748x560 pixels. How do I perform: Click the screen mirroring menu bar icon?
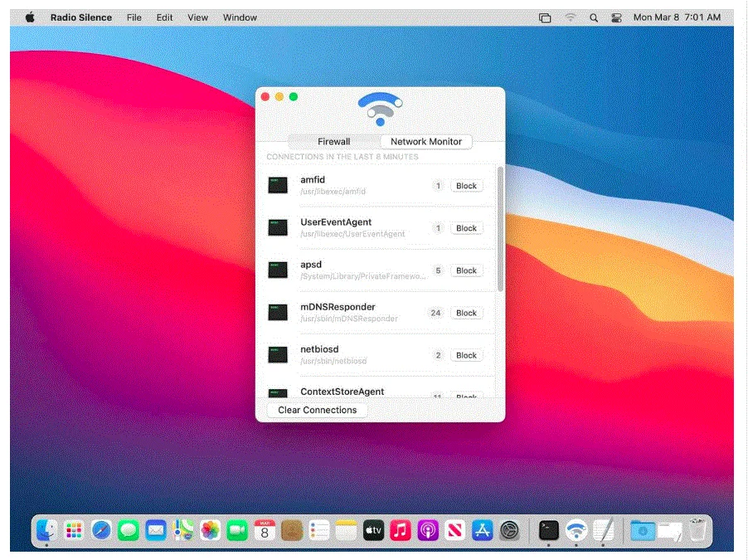tap(545, 17)
